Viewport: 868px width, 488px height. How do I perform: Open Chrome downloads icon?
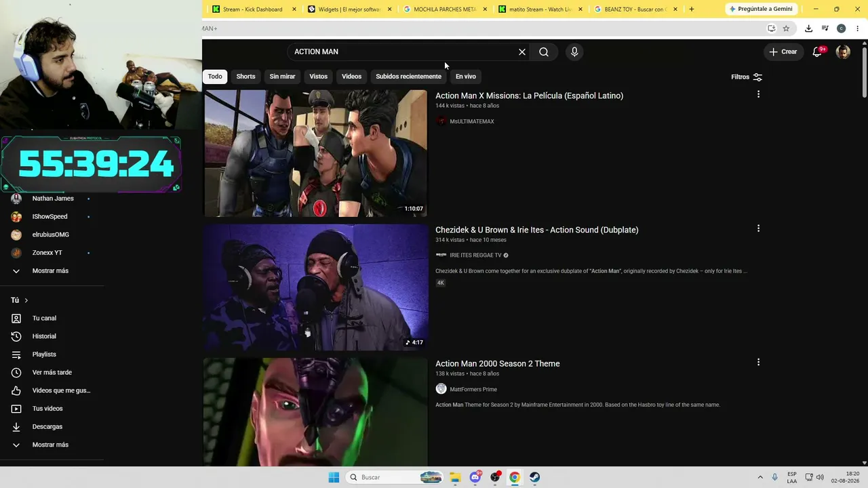click(x=808, y=28)
